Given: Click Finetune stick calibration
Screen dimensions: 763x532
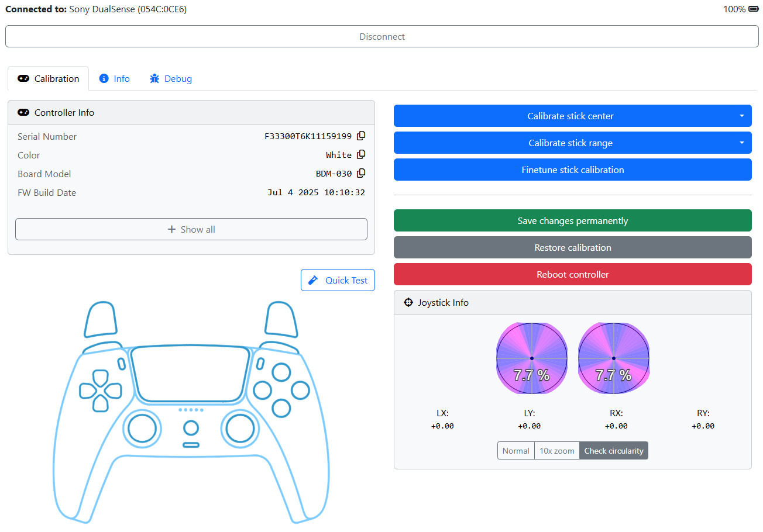Looking at the screenshot, I should coord(573,170).
